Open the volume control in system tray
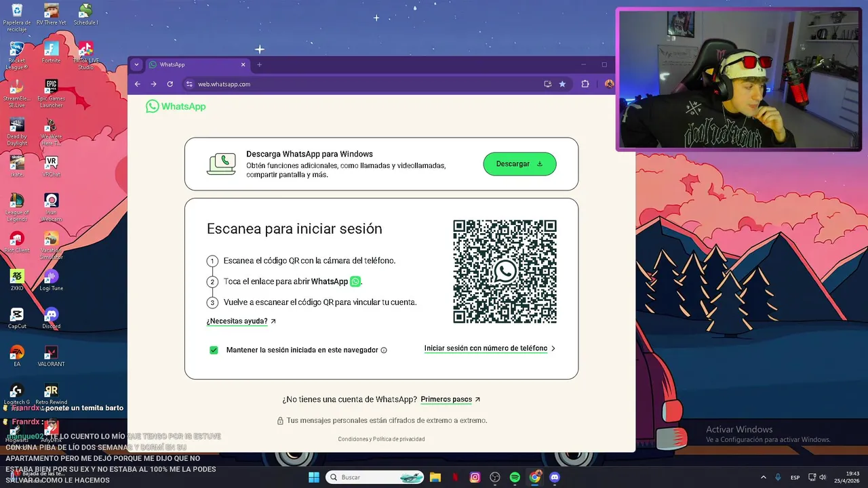The image size is (868, 488). click(824, 477)
